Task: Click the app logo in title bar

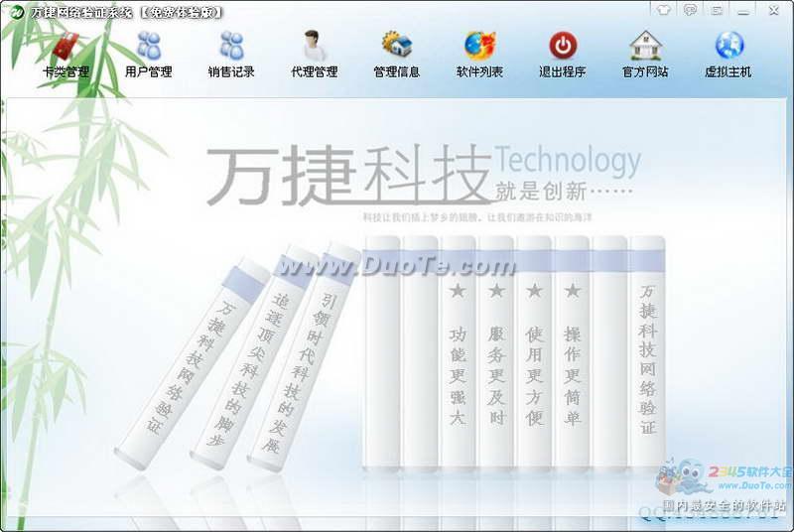Action: (17, 11)
